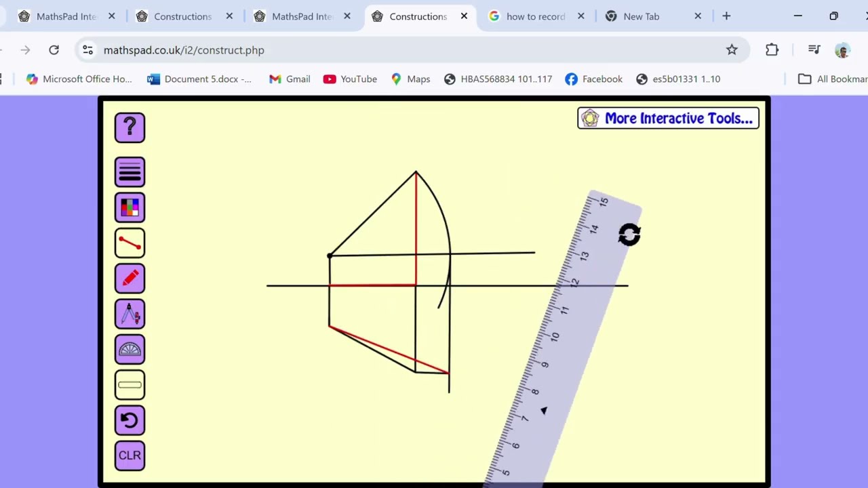Open the Facebook bookmark
This screenshot has width=868, height=488.
[x=593, y=79]
